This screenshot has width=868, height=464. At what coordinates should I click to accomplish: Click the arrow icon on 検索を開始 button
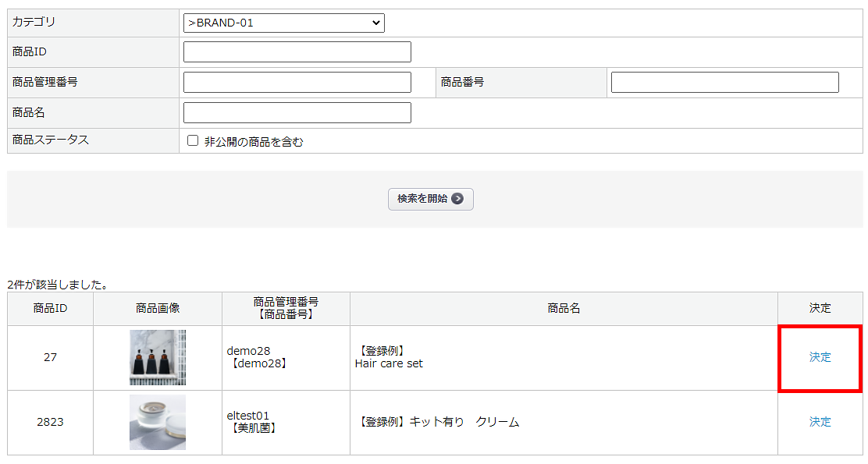coord(458,199)
